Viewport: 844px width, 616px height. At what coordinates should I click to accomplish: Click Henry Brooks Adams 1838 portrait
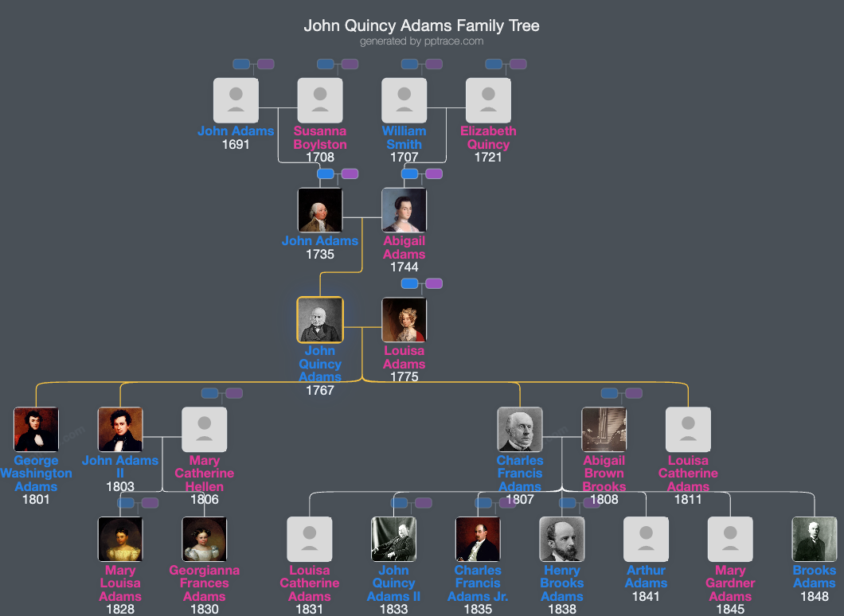click(x=561, y=539)
